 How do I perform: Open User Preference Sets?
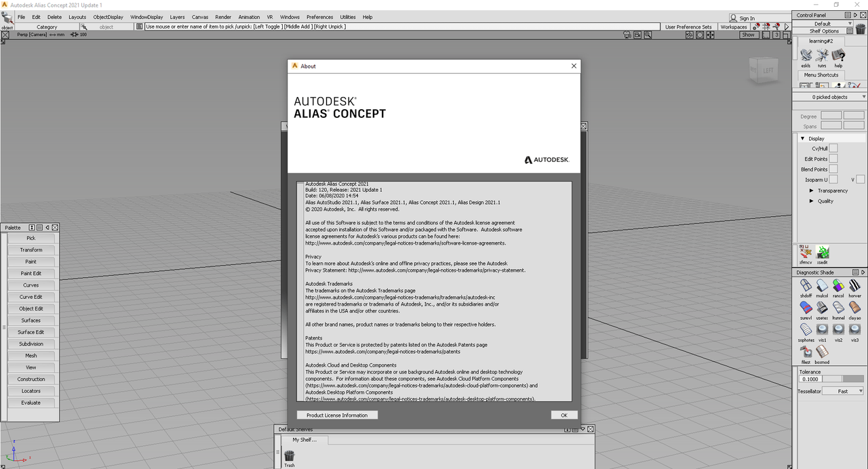point(688,27)
